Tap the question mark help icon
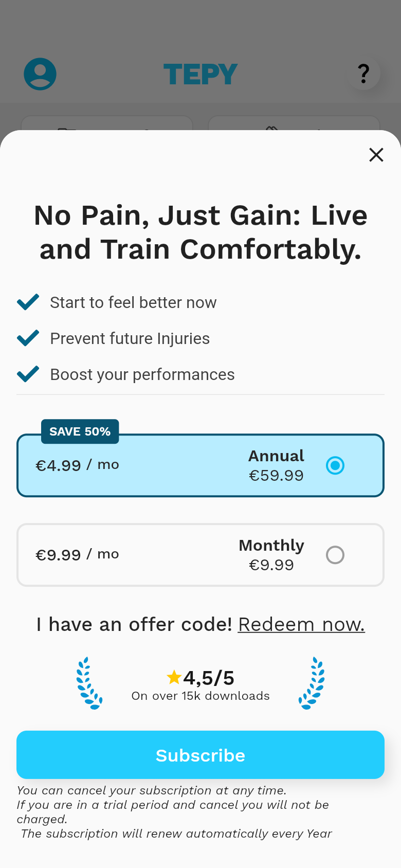Screen dimensions: 401x868 coord(364,74)
